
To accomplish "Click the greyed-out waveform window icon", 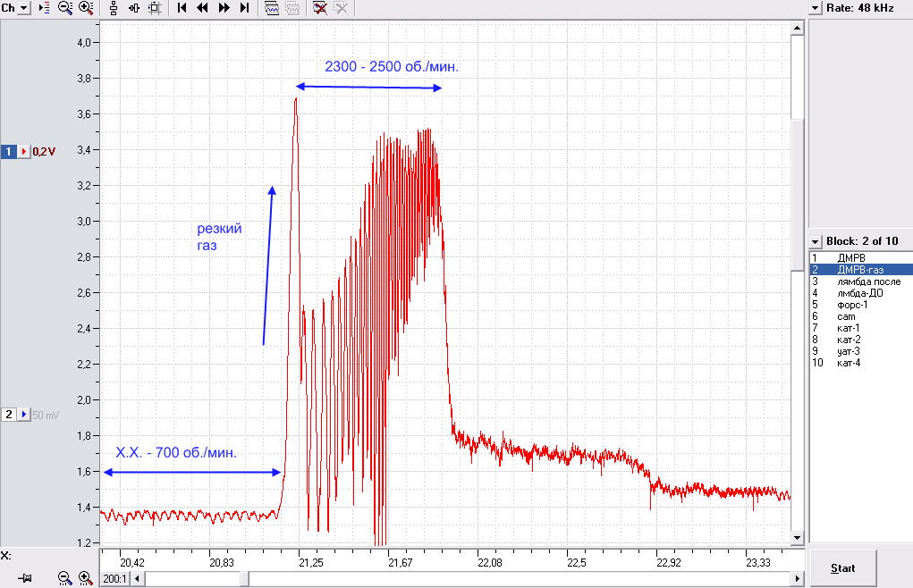I will tap(292, 8).
